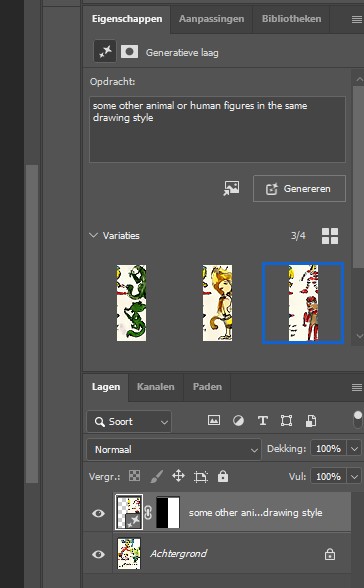This screenshot has width=364, height=588.
Task: Switch to the Eigenschappen tab
Action: pos(127,19)
